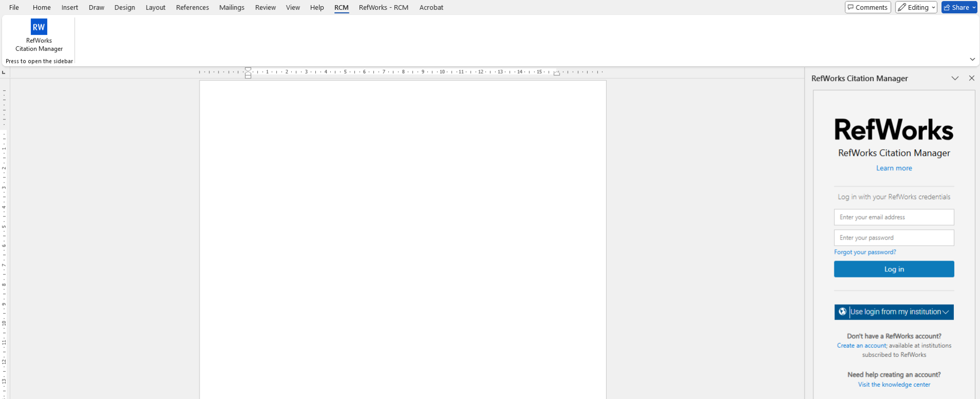This screenshot has width=980, height=399.
Task: Click the RefWorks logo in the pane
Action: coord(894,129)
